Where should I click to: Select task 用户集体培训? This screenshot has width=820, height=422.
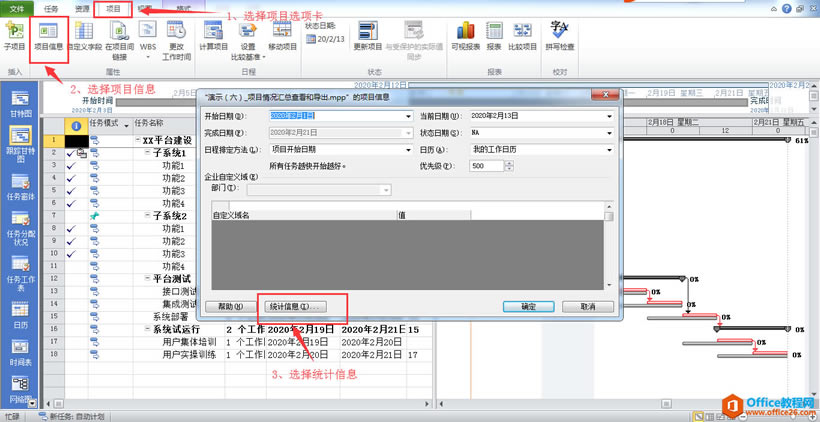pos(190,342)
